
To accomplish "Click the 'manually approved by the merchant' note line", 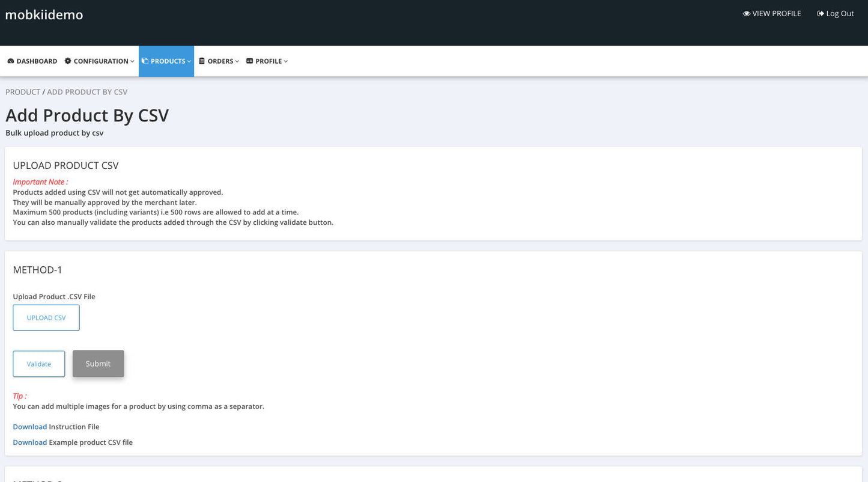I will coord(105,203).
